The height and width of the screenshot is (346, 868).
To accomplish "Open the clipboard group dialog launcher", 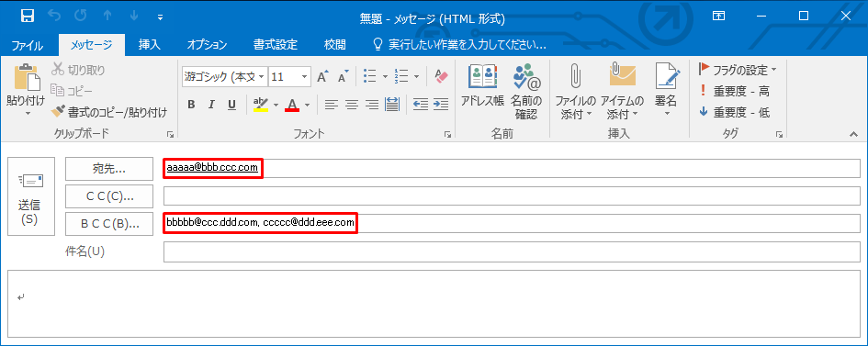I will coord(171,134).
